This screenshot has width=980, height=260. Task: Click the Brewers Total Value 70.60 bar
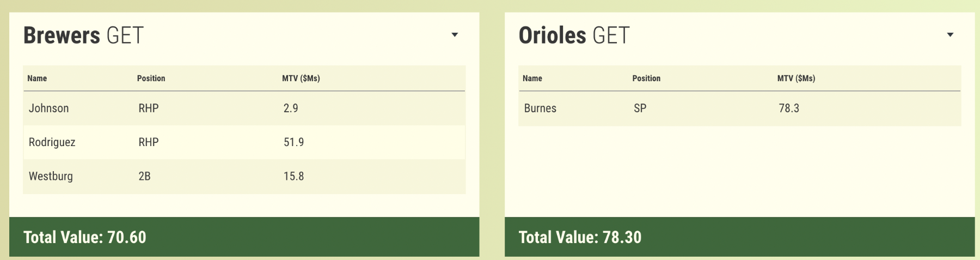244,237
